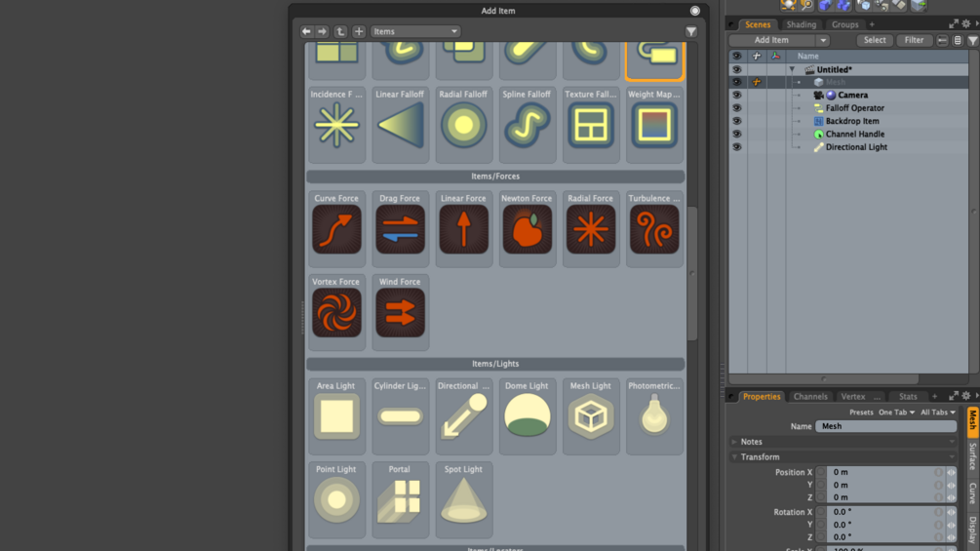Add a Radial Force item
This screenshot has height=551, width=980.
[x=591, y=229]
